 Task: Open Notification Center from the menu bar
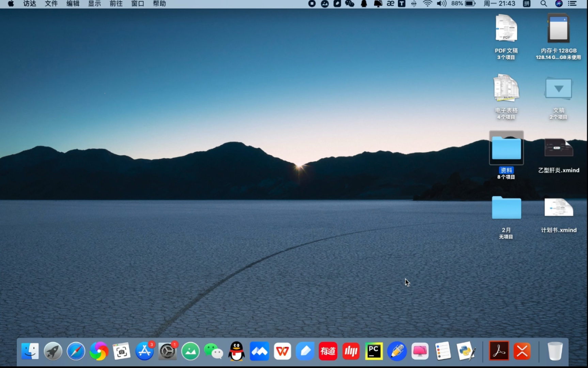(x=573, y=4)
